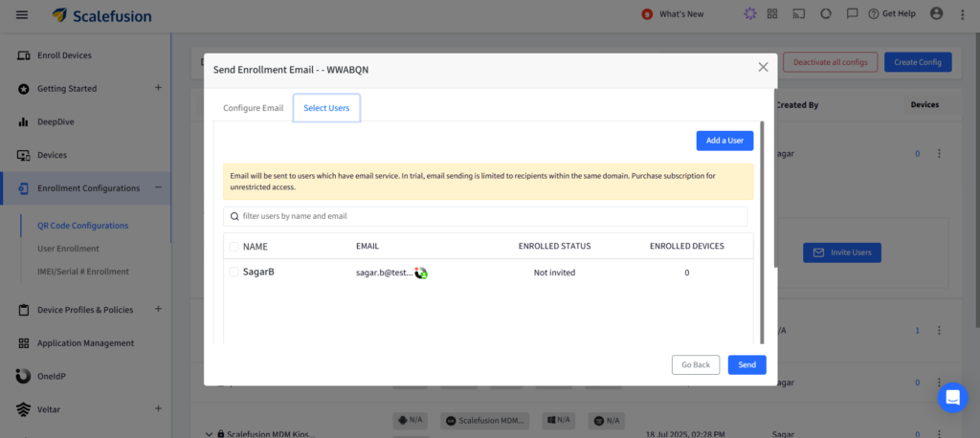
Task: Click the Go Back button
Action: point(696,365)
